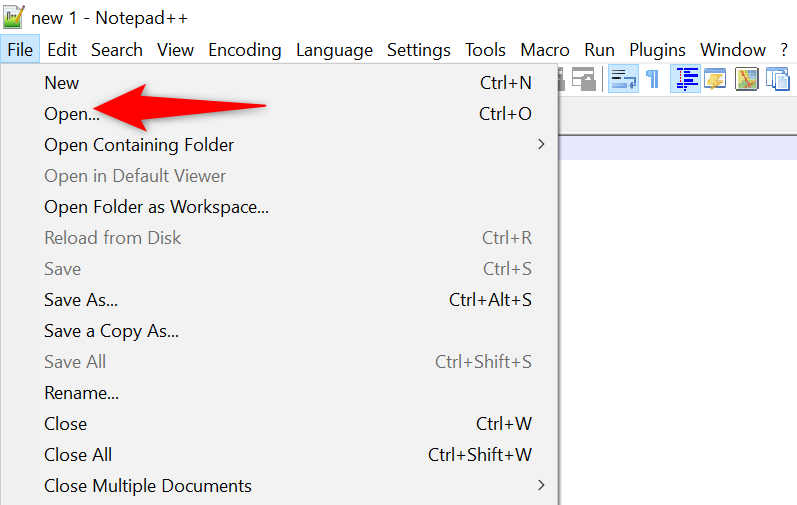Choose Save As... menu entry
This screenshot has width=797, height=505.
81,300
